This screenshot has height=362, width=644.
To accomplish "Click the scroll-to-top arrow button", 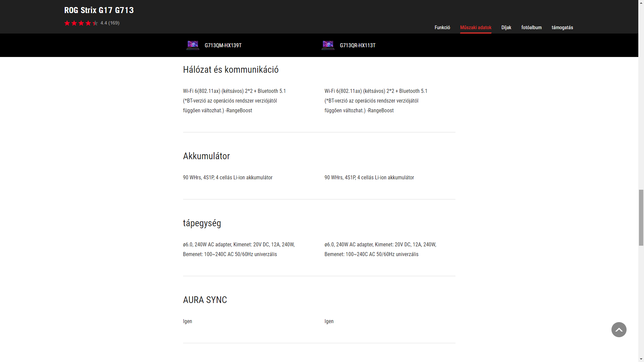I will tap(619, 329).
